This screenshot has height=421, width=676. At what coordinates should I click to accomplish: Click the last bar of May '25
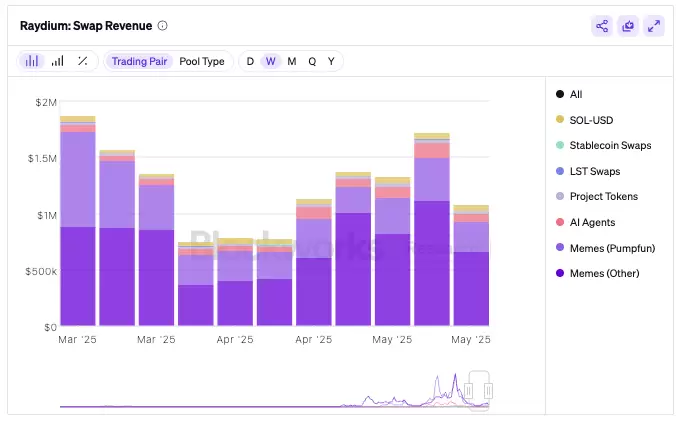471,265
